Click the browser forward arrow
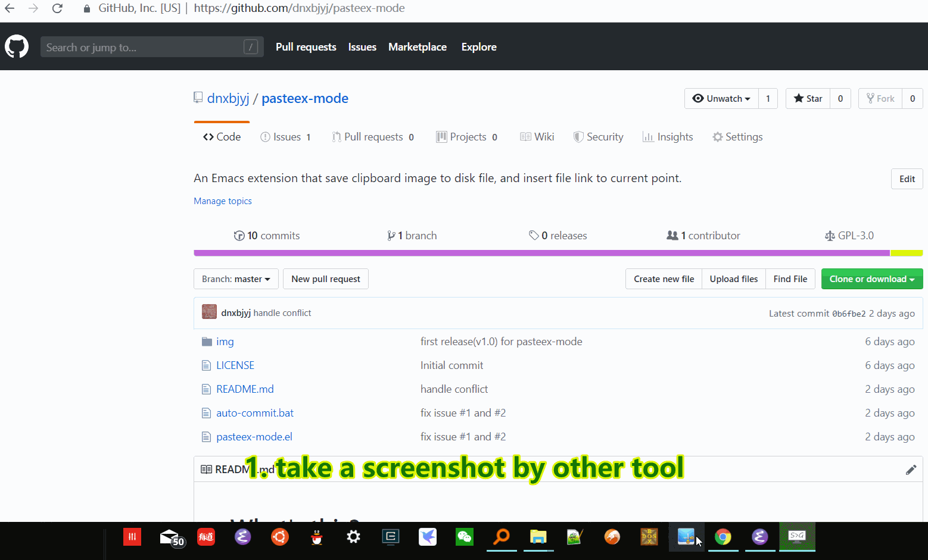 pyautogui.click(x=33, y=8)
